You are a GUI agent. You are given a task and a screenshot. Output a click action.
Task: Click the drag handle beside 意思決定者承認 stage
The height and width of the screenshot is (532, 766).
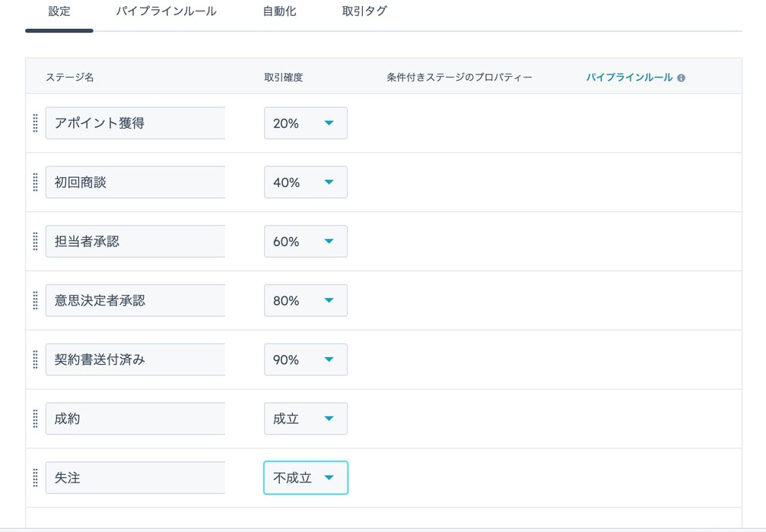pos(34,300)
